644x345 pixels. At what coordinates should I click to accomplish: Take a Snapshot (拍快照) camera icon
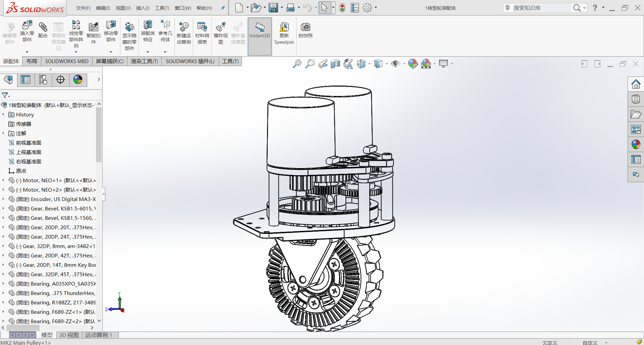[x=306, y=27]
